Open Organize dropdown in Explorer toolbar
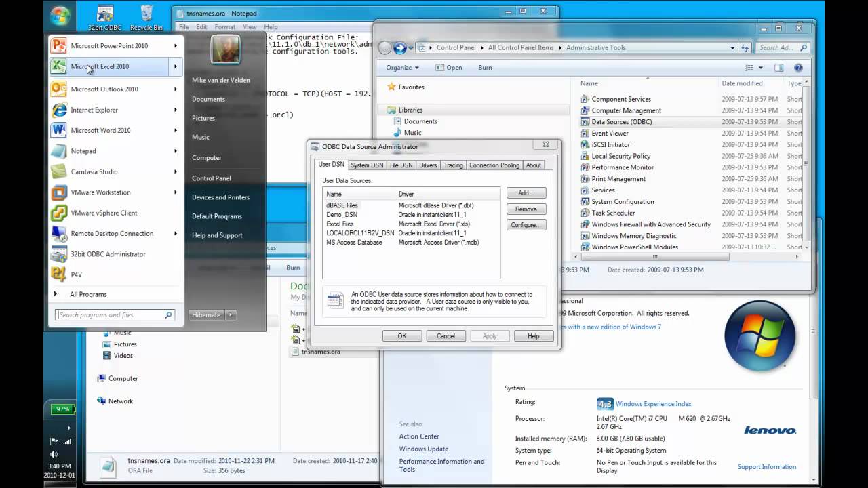Image resolution: width=868 pixels, height=488 pixels. [402, 68]
